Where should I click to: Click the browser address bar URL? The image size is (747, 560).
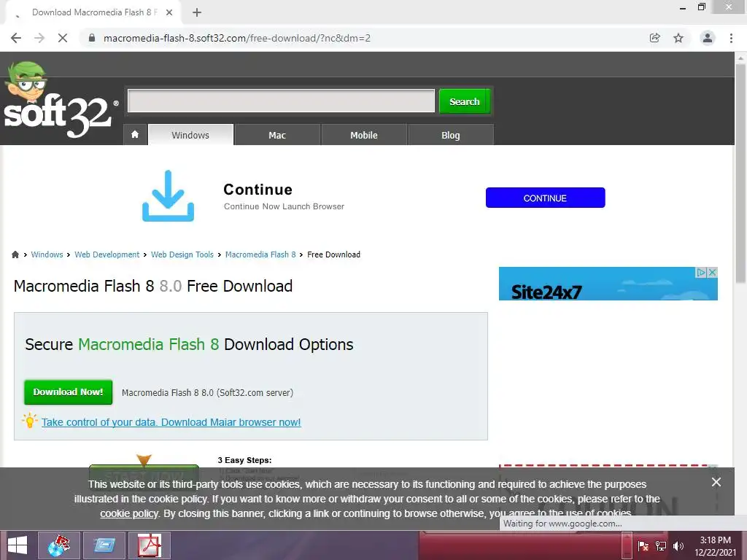click(237, 38)
